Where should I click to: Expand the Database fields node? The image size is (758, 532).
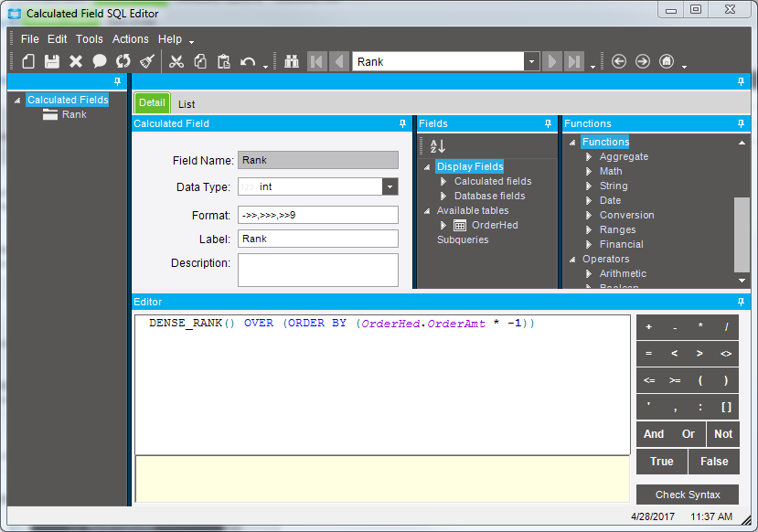(x=443, y=196)
